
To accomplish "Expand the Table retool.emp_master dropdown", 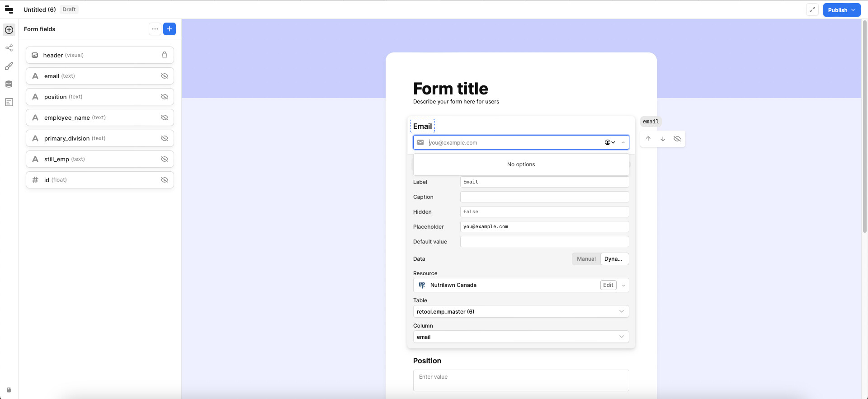I will point(521,311).
